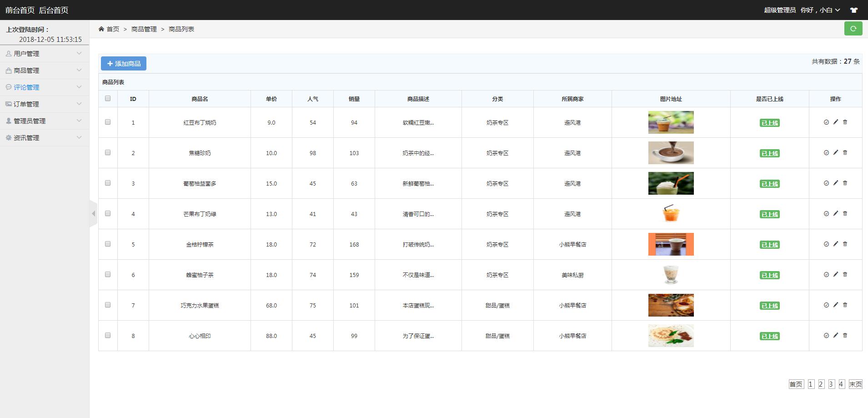The height and width of the screenshot is (418, 868).
Task: Click the skin theme shirt icon
Action: pyautogui.click(x=854, y=10)
